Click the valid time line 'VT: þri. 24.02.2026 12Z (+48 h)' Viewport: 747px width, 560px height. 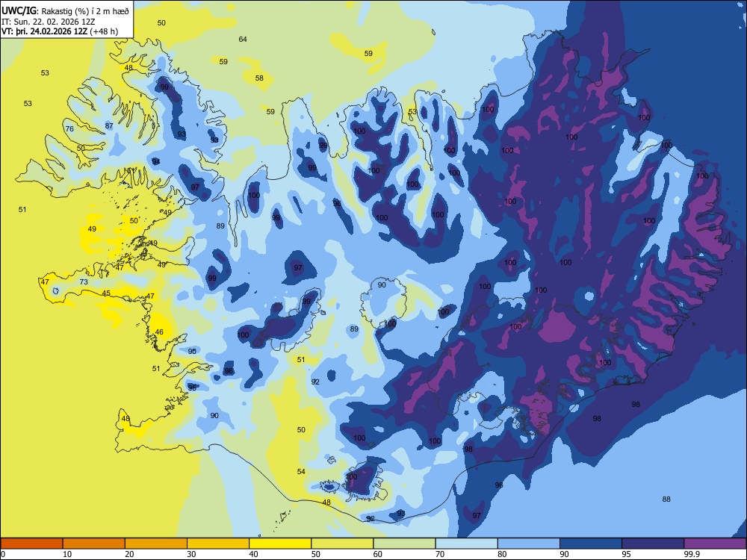pos(60,31)
